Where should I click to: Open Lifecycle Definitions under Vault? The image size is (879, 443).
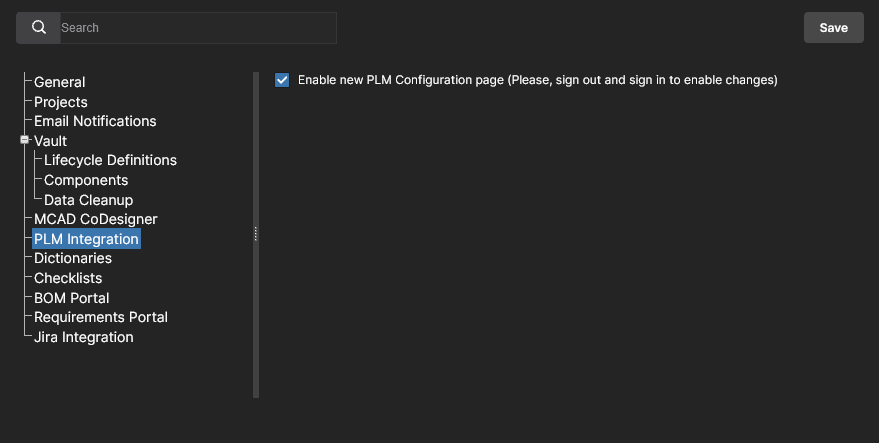(110, 160)
